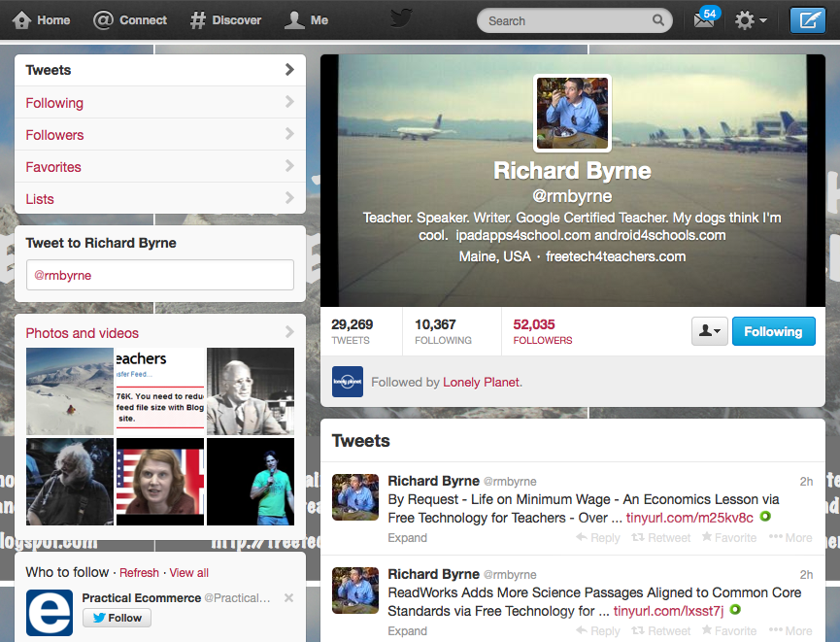The width and height of the screenshot is (840, 642).
Task: Select Favorites in the sidebar list
Action: point(160,167)
